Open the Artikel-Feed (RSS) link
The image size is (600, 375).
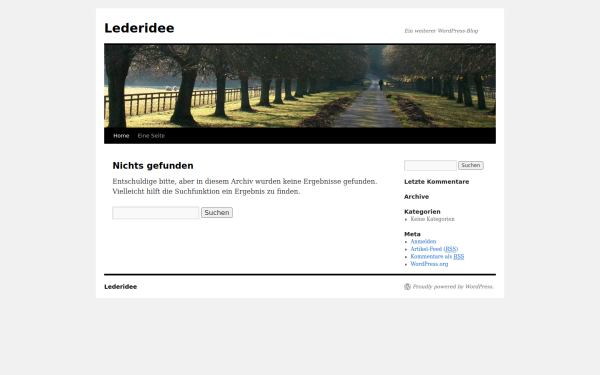[x=434, y=249]
